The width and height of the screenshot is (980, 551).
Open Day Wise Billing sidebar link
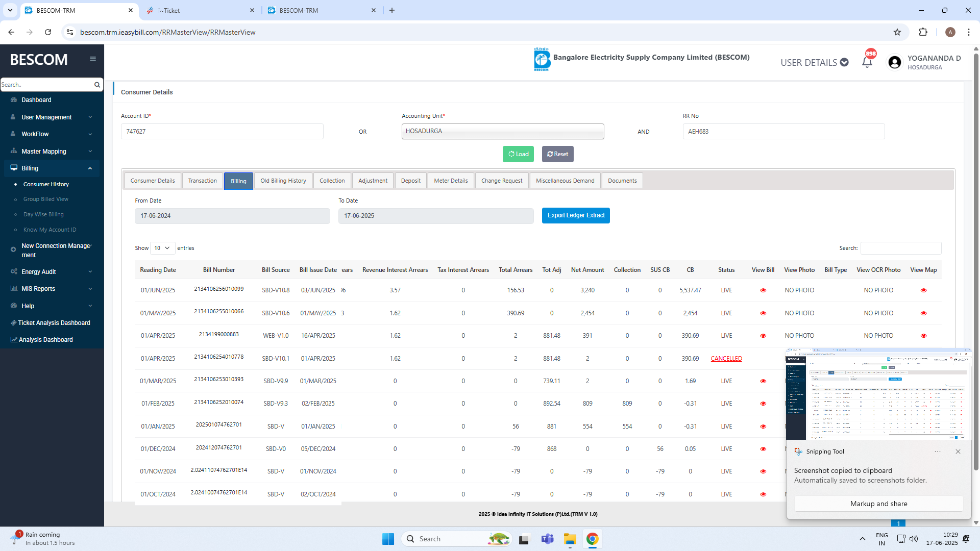(x=43, y=215)
